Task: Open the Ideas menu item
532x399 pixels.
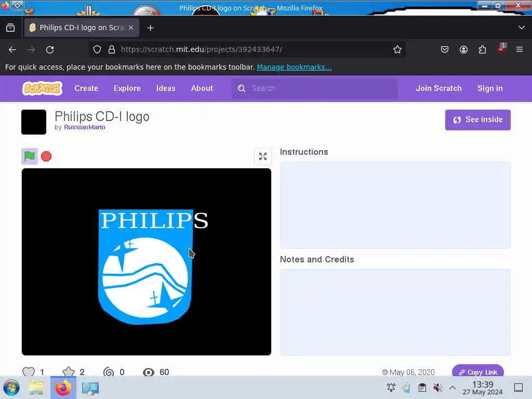Action: click(x=166, y=88)
